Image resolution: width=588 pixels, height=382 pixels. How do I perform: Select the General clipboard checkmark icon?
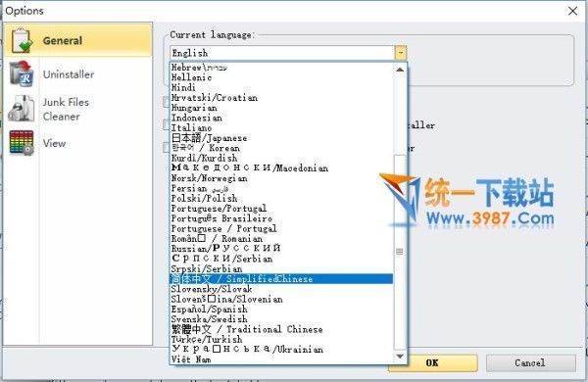[x=22, y=40]
